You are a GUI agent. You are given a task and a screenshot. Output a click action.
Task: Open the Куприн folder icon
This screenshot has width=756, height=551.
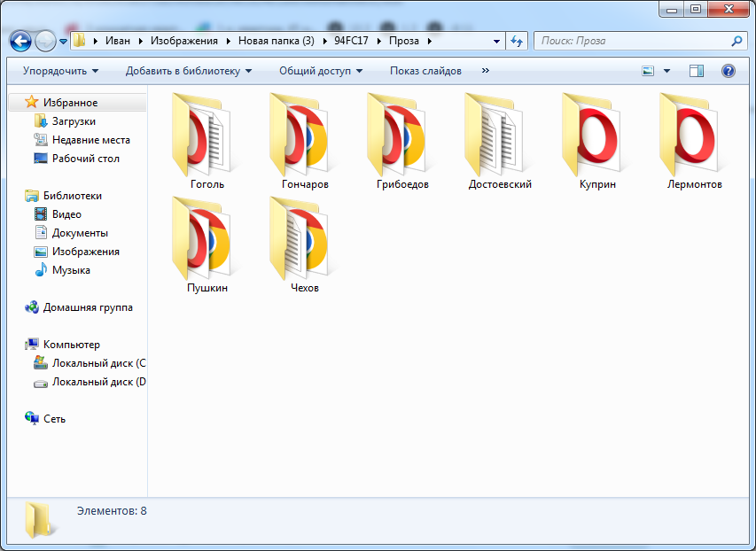point(593,135)
